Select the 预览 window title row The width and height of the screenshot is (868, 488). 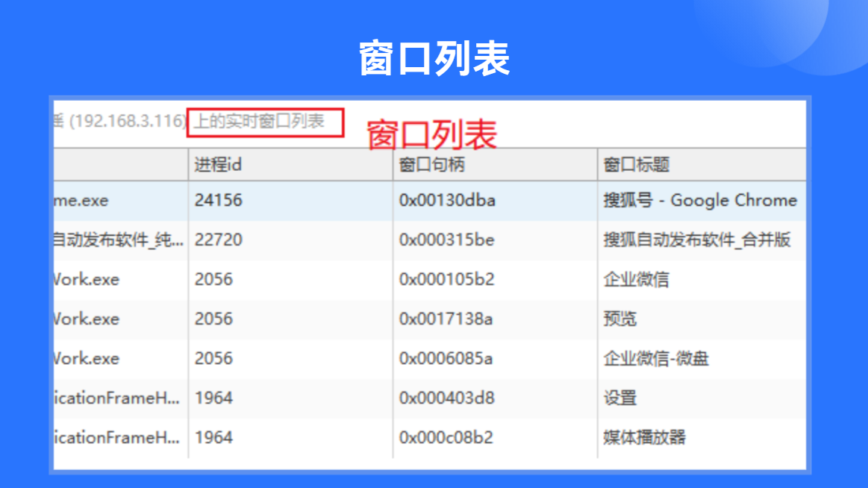430,319
